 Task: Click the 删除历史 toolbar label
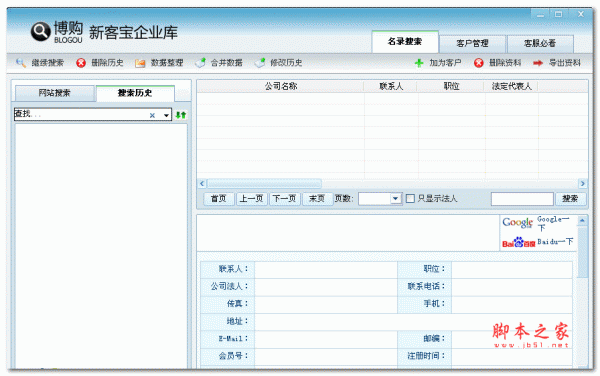point(107,63)
